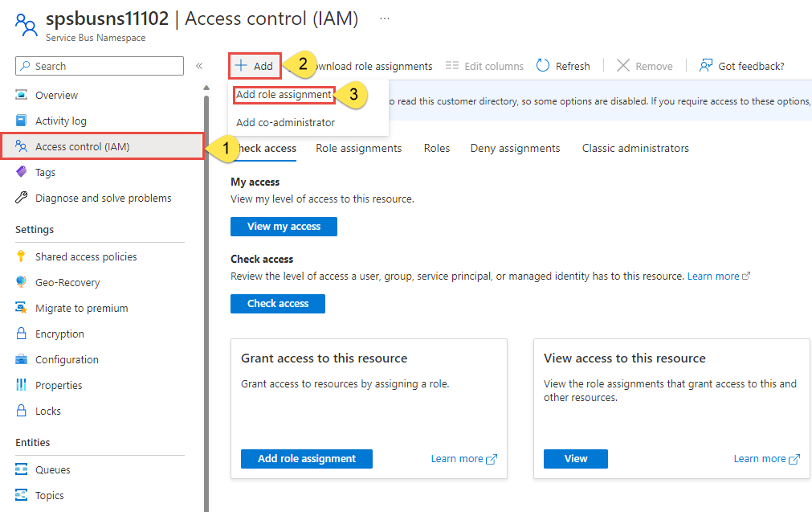The width and height of the screenshot is (812, 512).
Task: Click the Got feedback icon
Action: tap(706, 66)
